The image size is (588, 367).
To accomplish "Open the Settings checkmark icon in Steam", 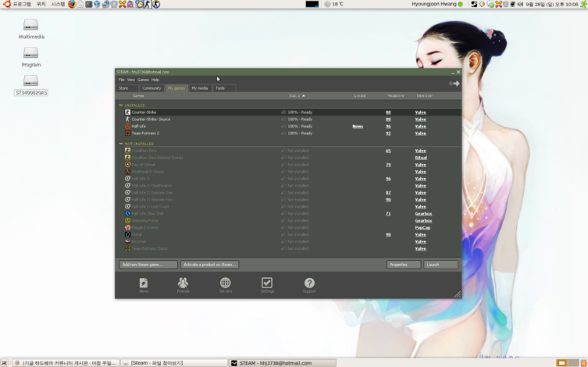I will 267,285.
